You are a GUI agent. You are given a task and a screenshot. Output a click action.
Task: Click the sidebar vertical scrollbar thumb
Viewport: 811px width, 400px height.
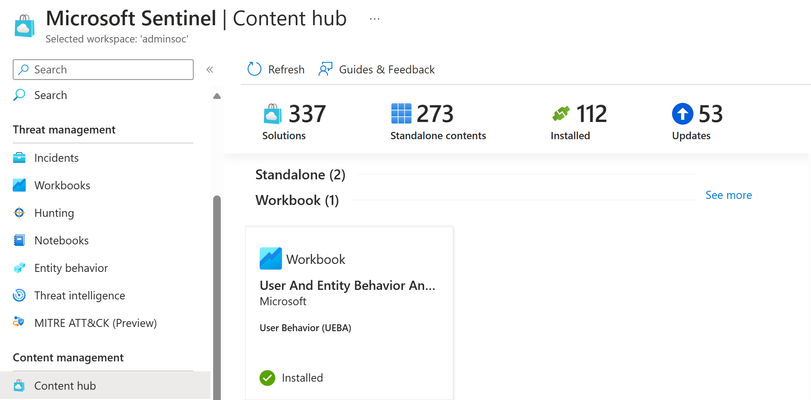point(217,298)
